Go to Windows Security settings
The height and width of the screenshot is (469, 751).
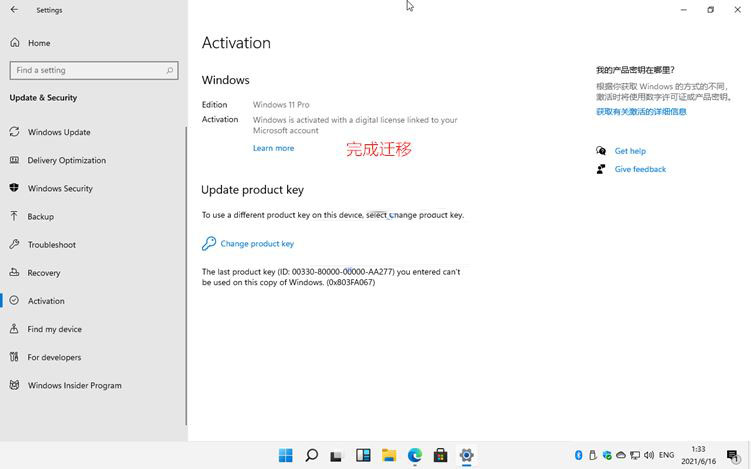60,188
